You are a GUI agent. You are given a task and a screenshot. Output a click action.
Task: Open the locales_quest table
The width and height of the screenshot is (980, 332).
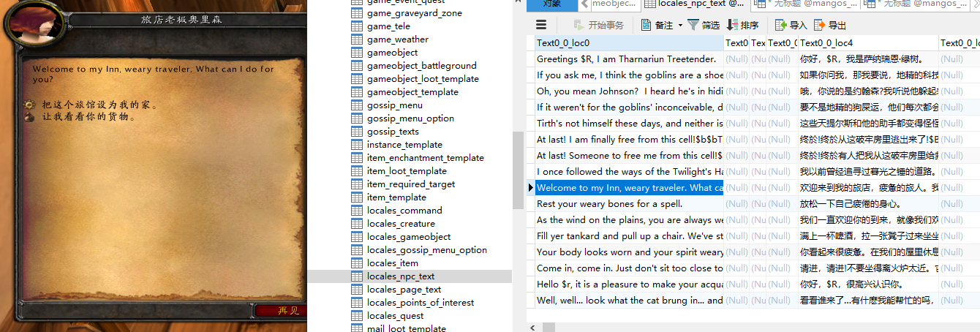point(395,316)
